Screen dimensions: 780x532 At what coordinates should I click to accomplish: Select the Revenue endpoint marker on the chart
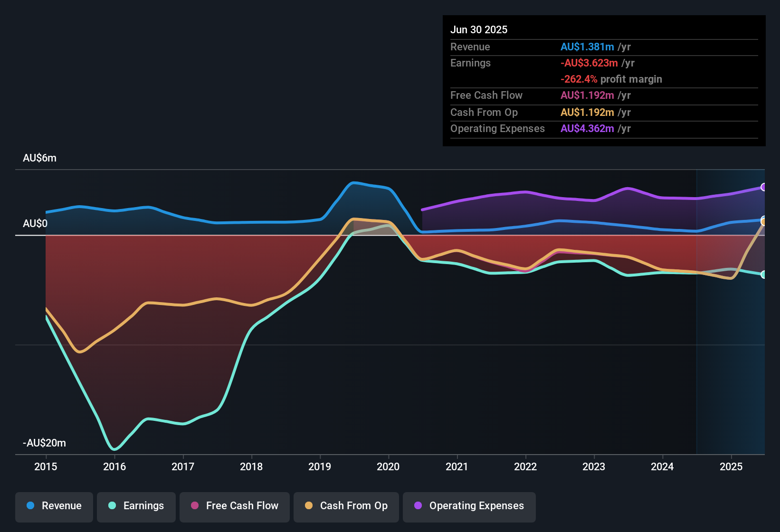(x=764, y=219)
